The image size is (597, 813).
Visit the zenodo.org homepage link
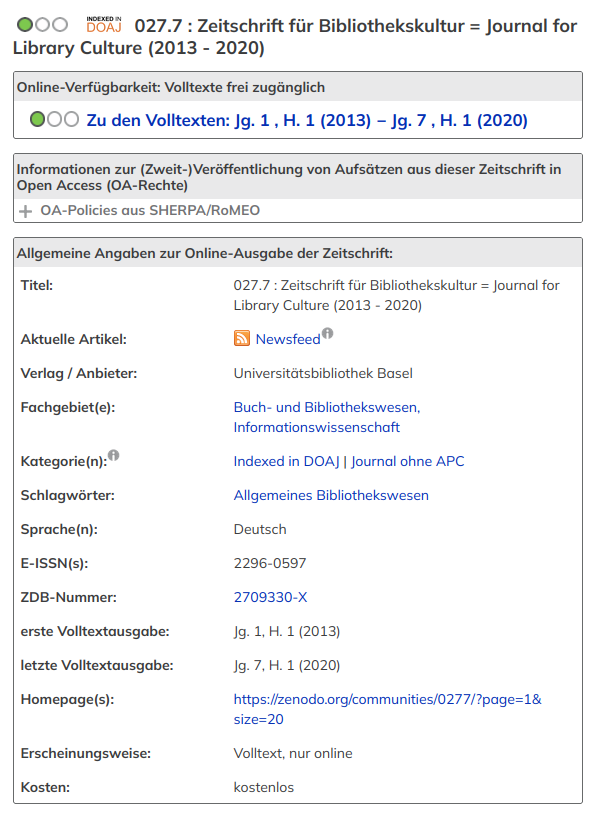coord(387,709)
